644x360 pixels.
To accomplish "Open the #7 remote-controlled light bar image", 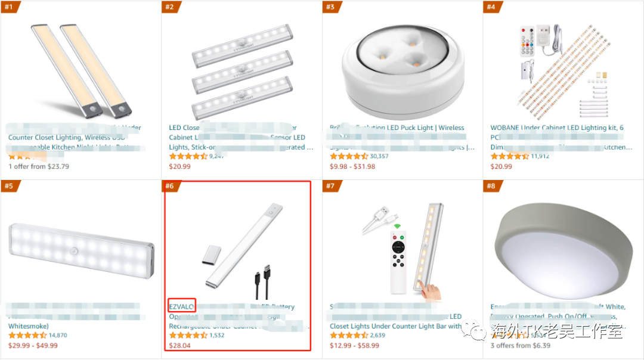I will point(403,251).
